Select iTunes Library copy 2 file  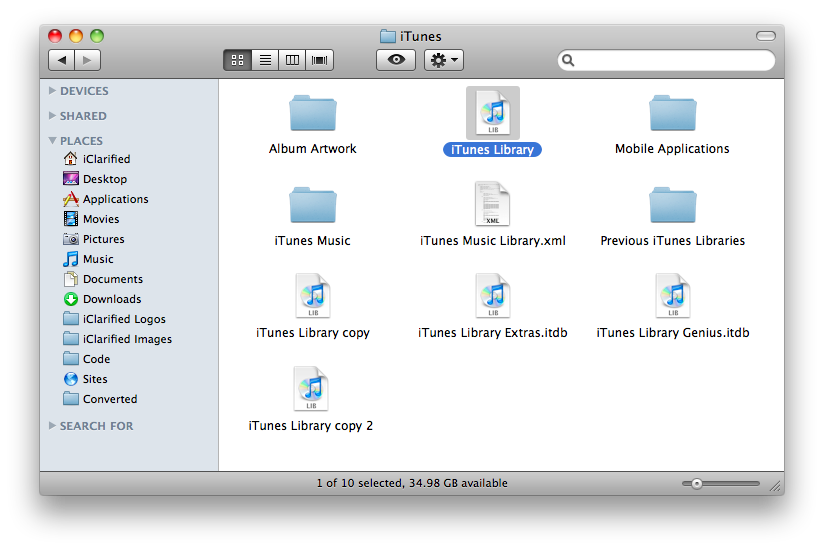click(x=311, y=389)
